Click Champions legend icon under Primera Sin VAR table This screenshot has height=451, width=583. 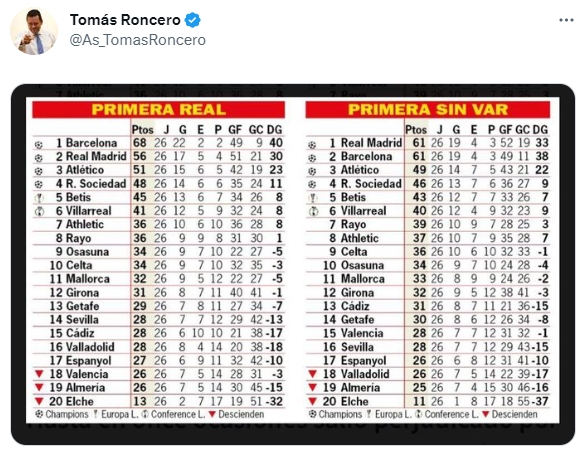click(x=313, y=414)
